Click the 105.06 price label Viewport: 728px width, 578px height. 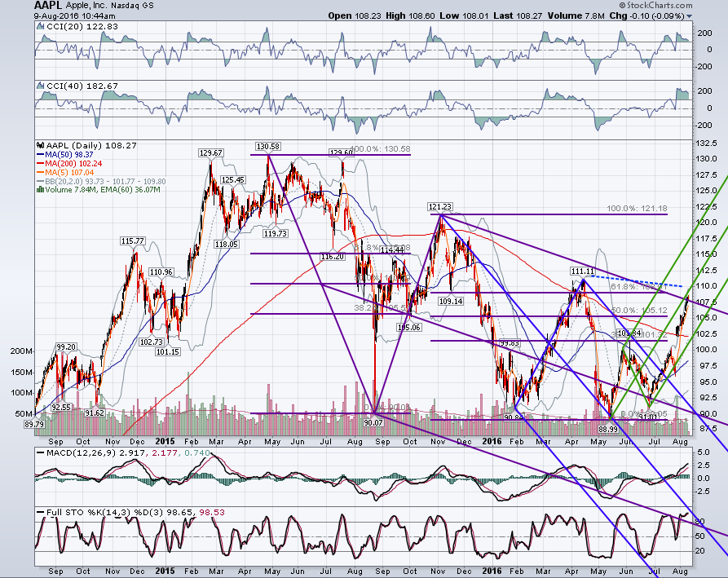click(408, 327)
